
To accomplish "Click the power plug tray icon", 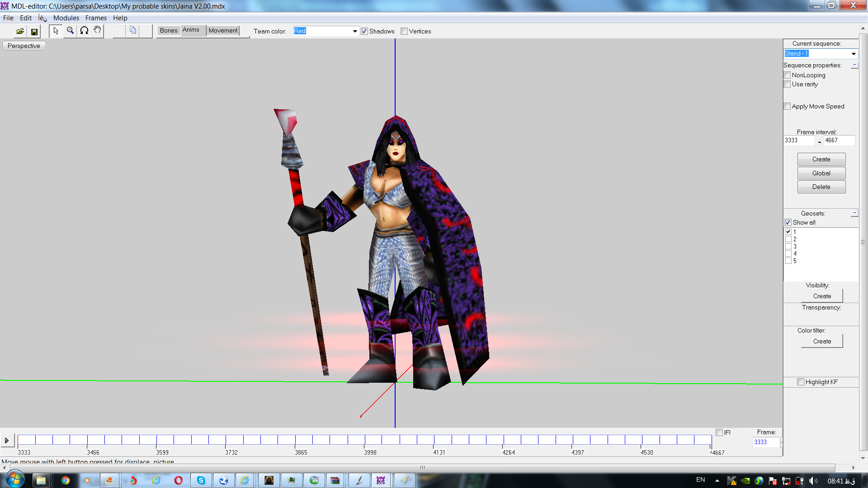I will coord(799,481).
